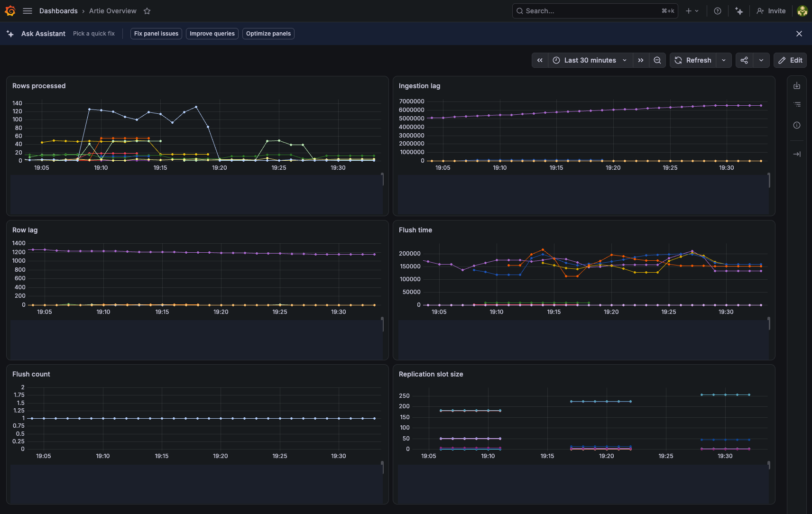Open the outline icon in right sidebar
This screenshot has height=514, width=812.
click(797, 104)
